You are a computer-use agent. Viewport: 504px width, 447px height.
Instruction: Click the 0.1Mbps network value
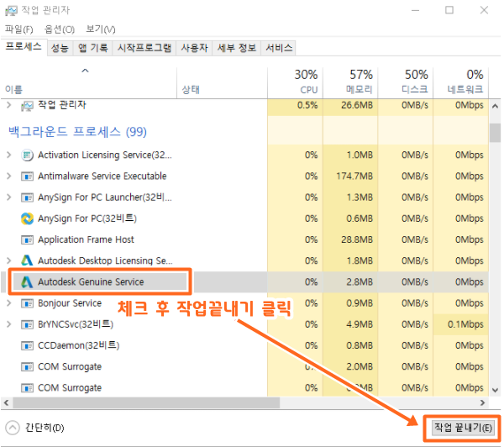tap(465, 324)
